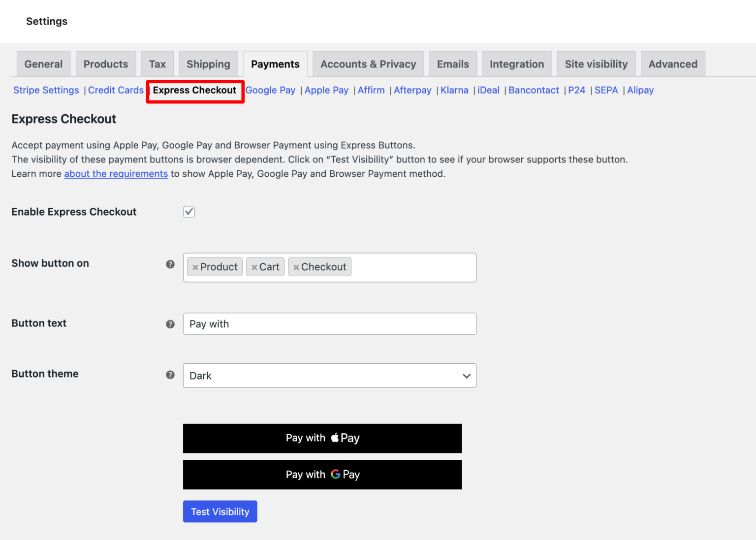Remove the Checkout tag via its x icon
This screenshot has height=540, width=756.
[x=296, y=267]
